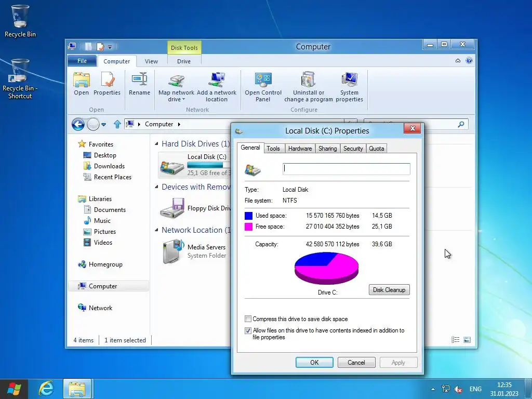Image resolution: width=532 pixels, height=399 pixels.
Task: Click Cancel in Properties dialog
Action: pyautogui.click(x=356, y=362)
